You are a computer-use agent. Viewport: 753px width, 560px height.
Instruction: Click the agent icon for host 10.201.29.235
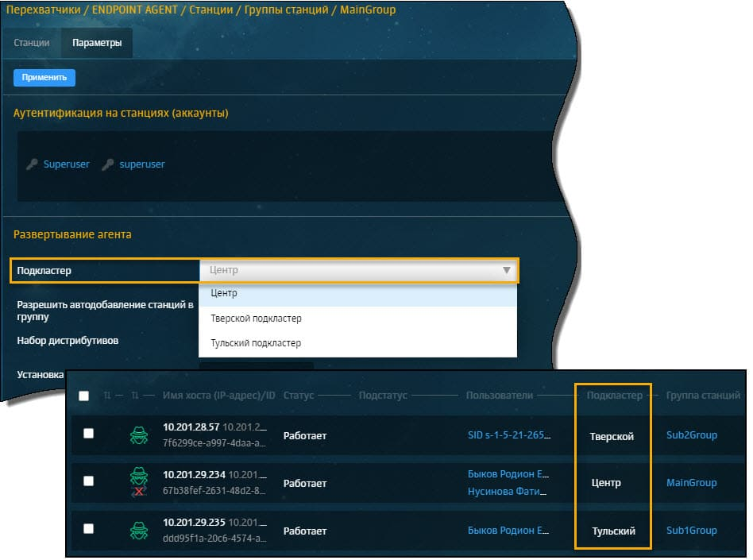(x=138, y=531)
